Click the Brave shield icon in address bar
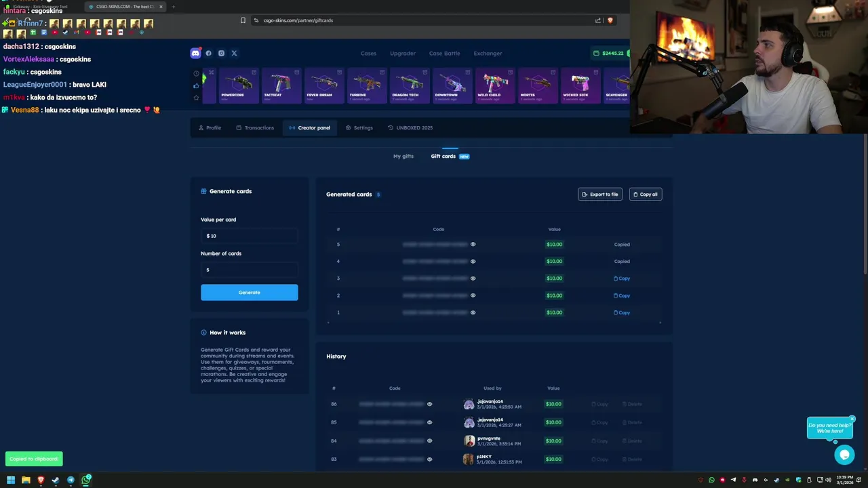Image resolution: width=868 pixels, height=488 pixels. tap(610, 20)
